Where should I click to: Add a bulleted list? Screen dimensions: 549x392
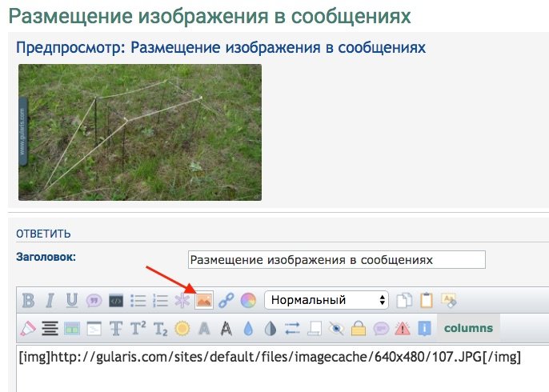[138, 301]
